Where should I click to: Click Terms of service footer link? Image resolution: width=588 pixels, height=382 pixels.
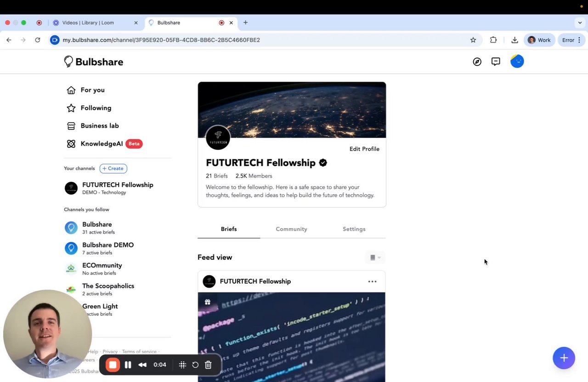(139, 352)
